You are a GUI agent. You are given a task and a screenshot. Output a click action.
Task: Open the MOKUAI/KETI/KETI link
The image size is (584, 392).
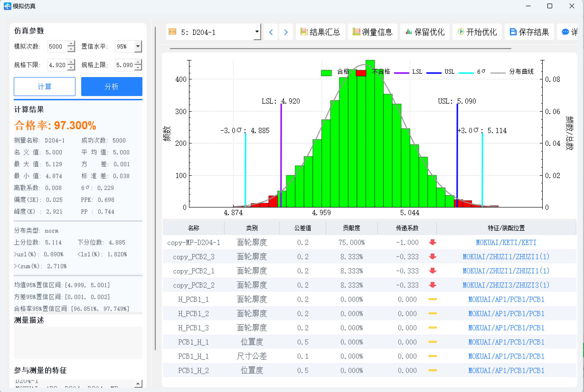pyautogui.click(x=506, y=242)
